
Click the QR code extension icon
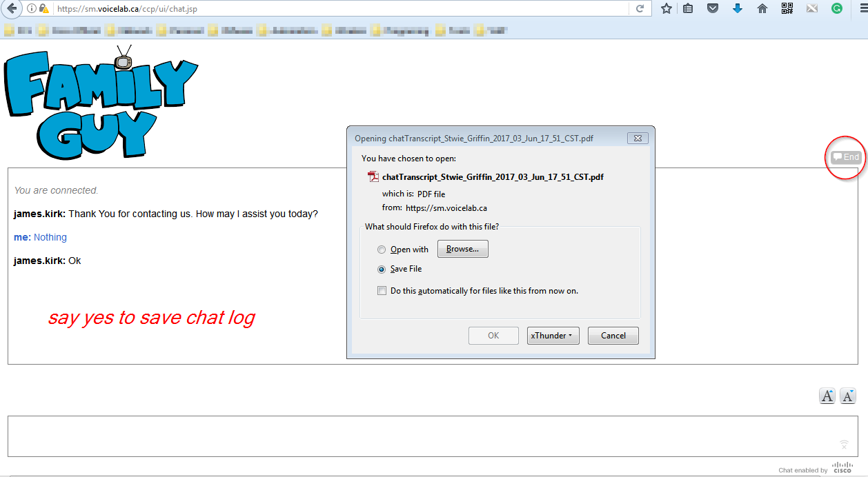tap(787, 9)
